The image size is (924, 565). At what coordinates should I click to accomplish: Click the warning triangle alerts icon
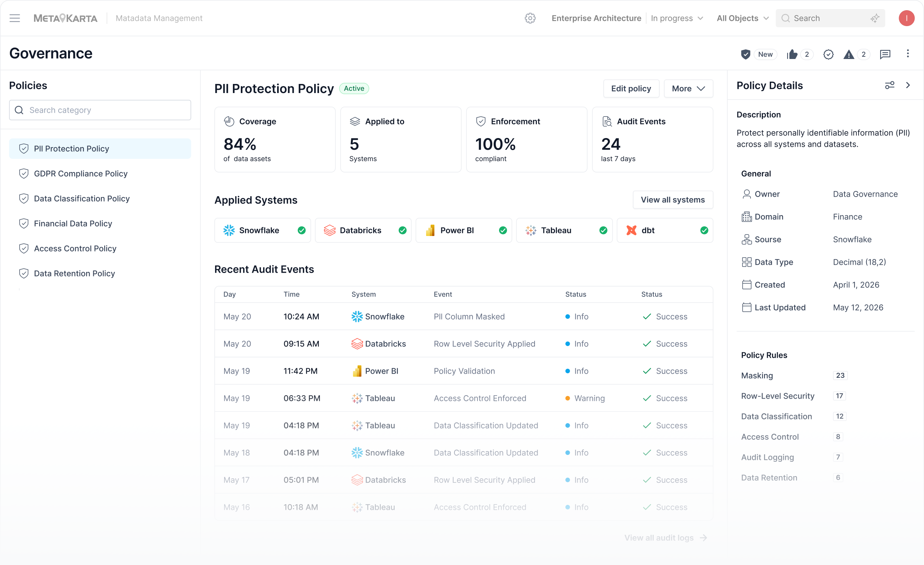click(x=849, y=54)
